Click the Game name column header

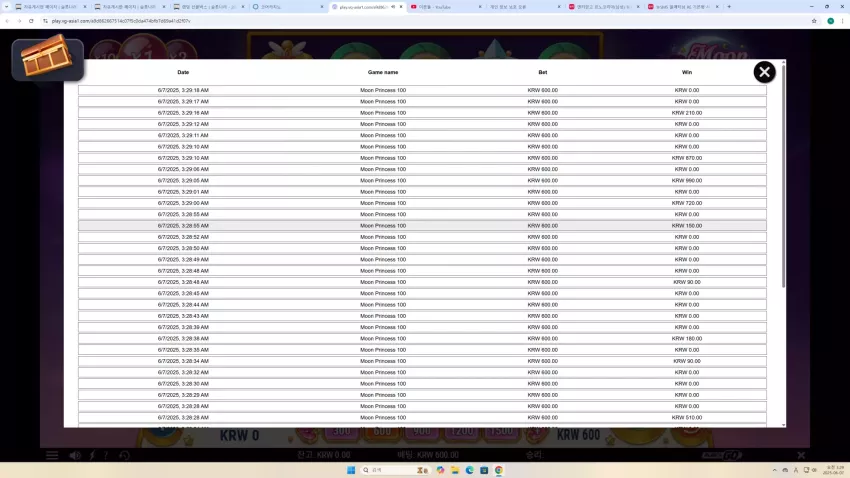pyautogui.click(x=383, y=72)
